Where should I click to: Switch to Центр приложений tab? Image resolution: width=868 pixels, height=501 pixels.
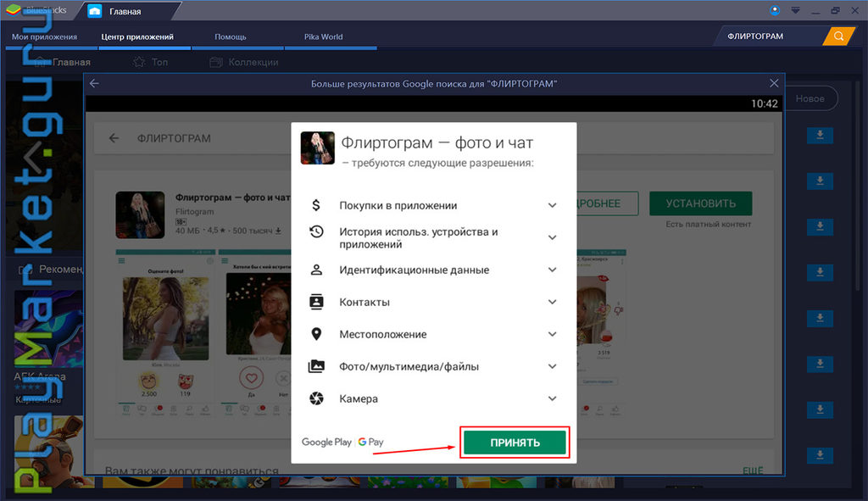click(137, 36)
